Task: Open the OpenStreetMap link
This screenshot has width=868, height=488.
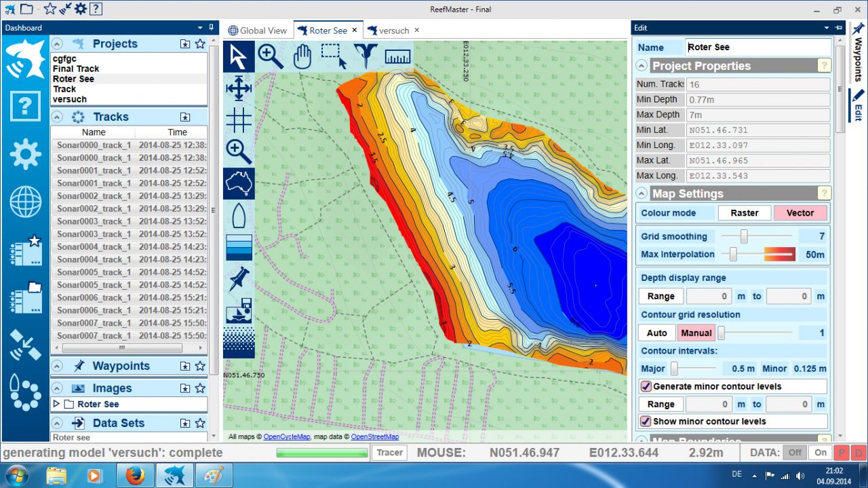Action: point(374,437)
